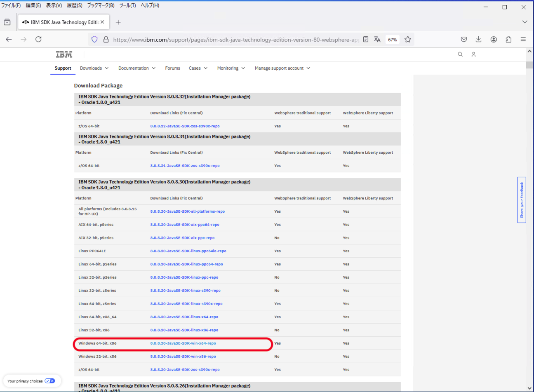Open the Share your feedback button
Viewport: 534px width, 392px height.
[521, 200]
